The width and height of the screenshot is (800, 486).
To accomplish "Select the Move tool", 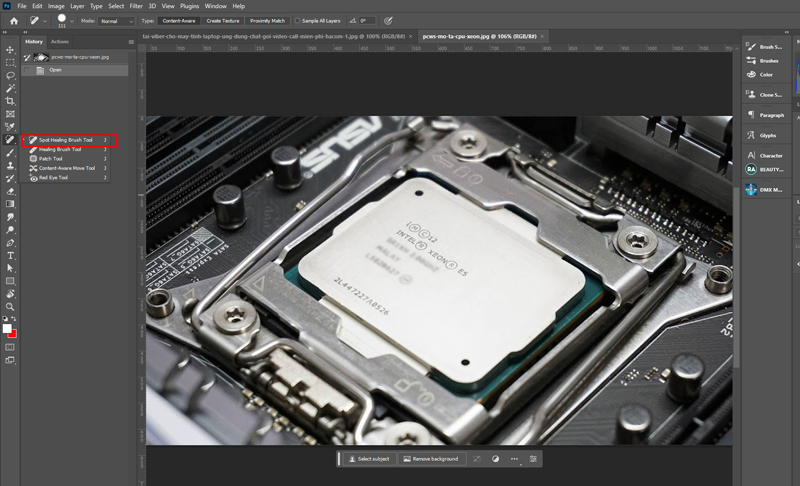I will pos(10,50).
